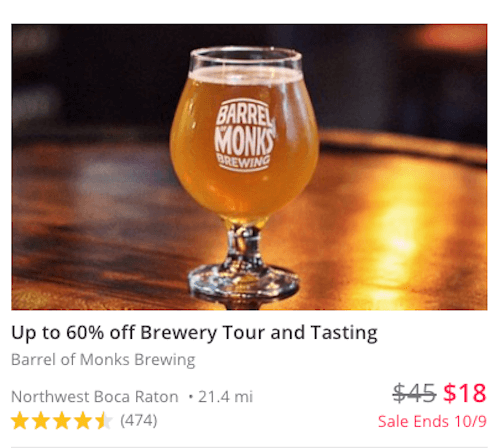Click the 21.4 mi distance label
The width and height of the screenshot is (500, 448).
226,397
